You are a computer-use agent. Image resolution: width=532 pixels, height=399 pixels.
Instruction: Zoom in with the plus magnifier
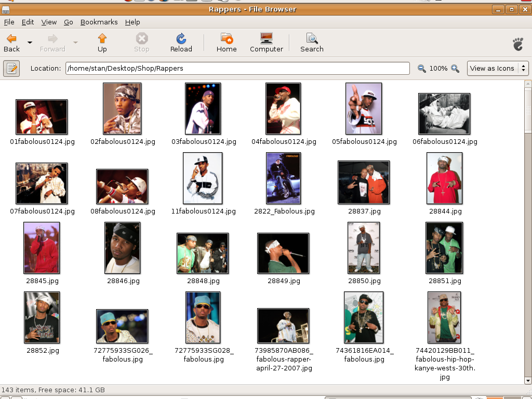click(x=455, y=69)
